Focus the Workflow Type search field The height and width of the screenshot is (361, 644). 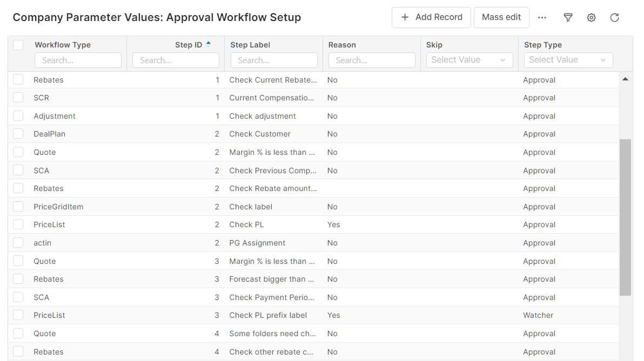(x=78, y=60)
